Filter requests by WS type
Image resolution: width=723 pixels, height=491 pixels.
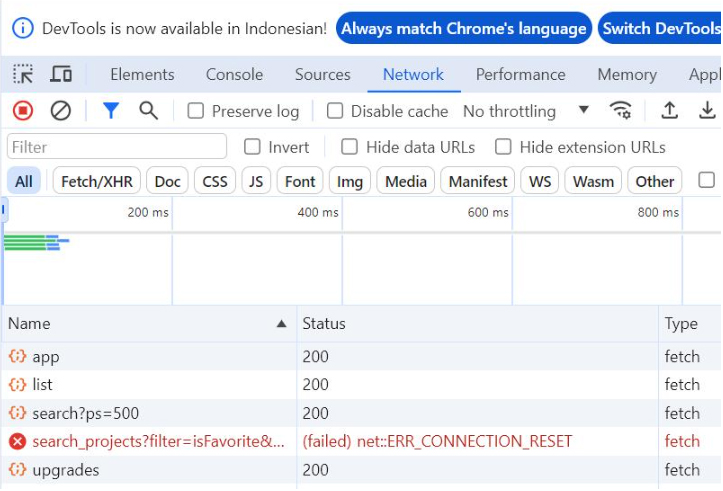point(540,181)
